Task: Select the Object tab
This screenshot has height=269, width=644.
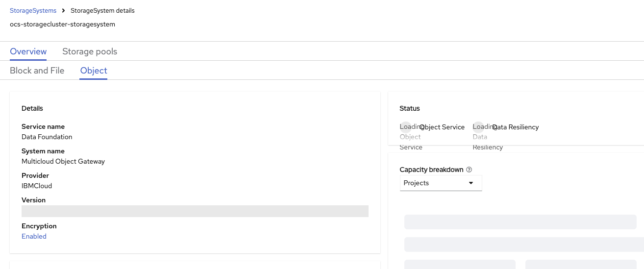Action: (x=94, y=71)
